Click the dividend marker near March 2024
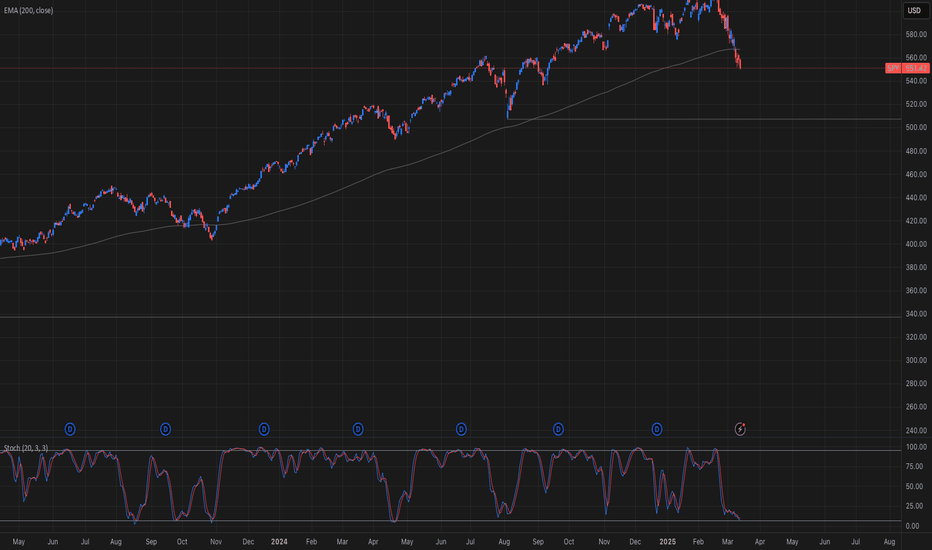The width and height of the screenshot is (932, 550). [x=358, y=429]
